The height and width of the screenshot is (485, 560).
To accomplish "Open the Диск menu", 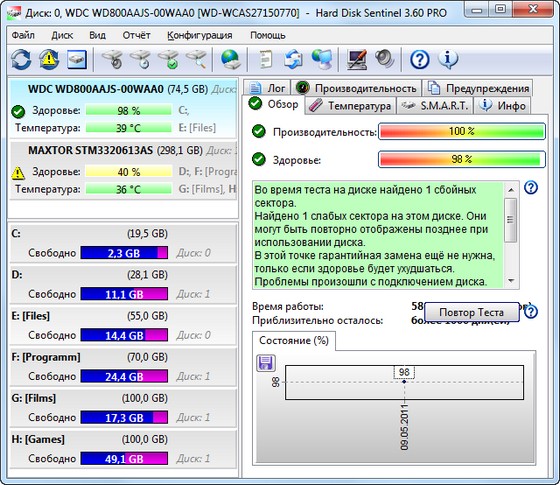I will pyautogui.click(x=62, y=35).
